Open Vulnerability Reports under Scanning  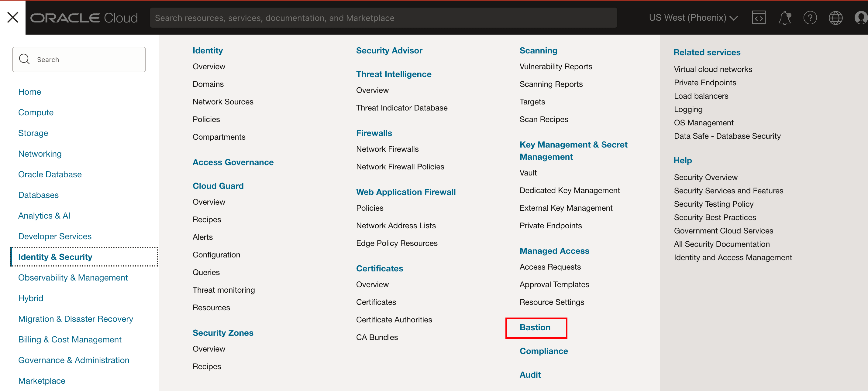click(556, 66)
